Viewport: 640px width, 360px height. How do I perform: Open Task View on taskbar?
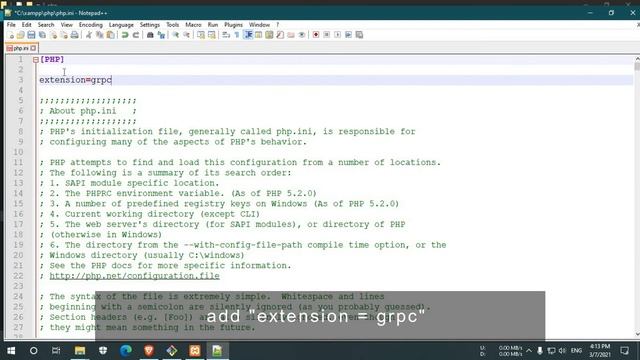(56, 351)
